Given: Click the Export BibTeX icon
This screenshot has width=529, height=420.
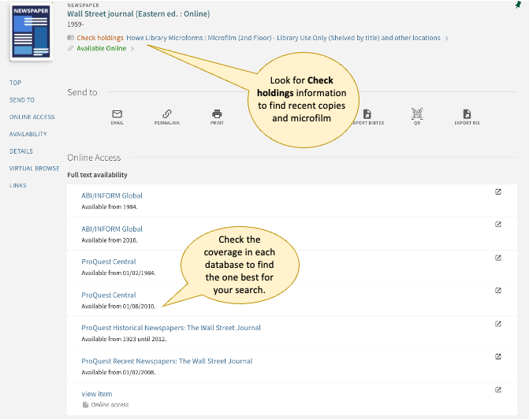Looking at the screenshot, I should coord(367,115).
